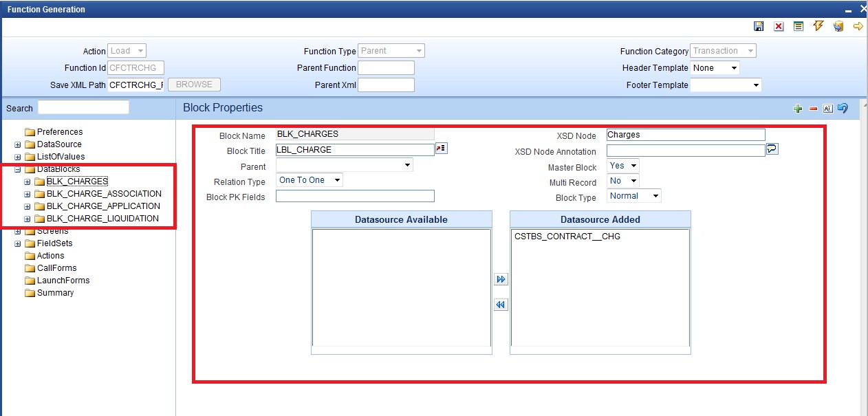Click the Search input field
The width and height of the screenshot is (868, 416).
(83, 107)
